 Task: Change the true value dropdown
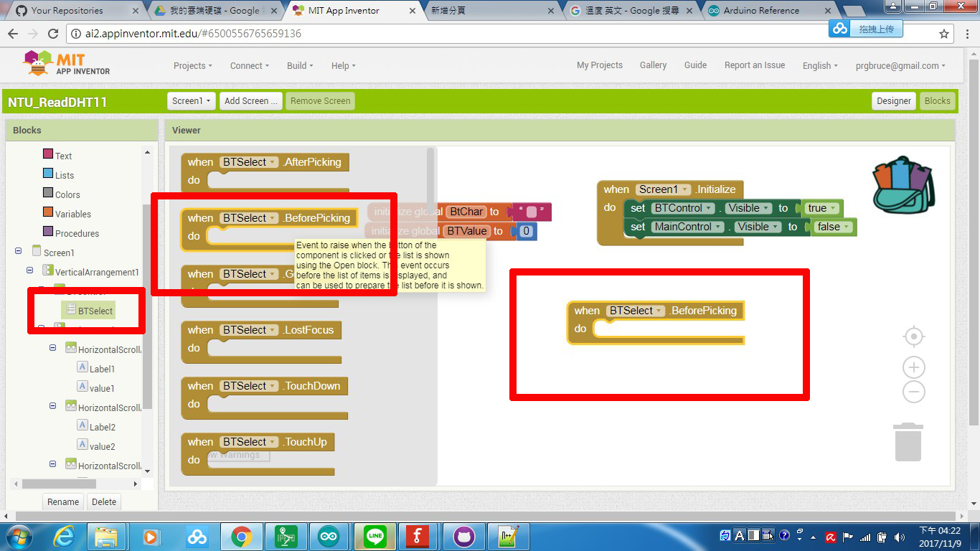(x=822, y=208)
